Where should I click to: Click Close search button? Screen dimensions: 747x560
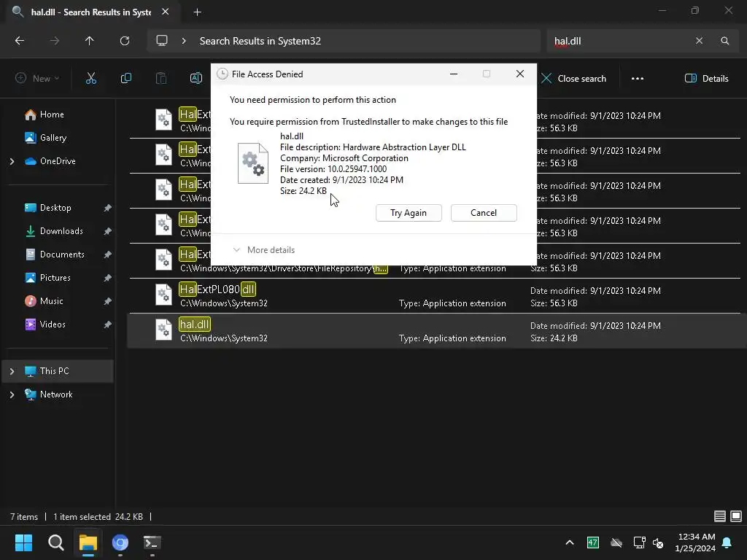click(x=574, y=79)
